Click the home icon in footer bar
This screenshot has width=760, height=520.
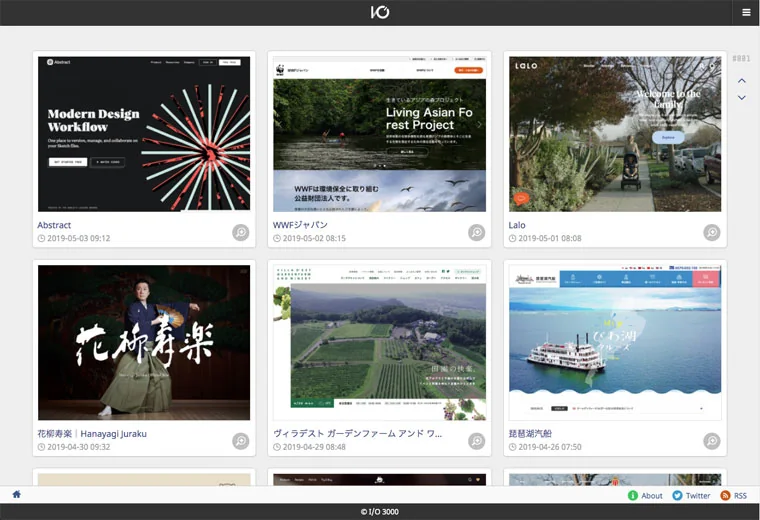tap(16, 494)
